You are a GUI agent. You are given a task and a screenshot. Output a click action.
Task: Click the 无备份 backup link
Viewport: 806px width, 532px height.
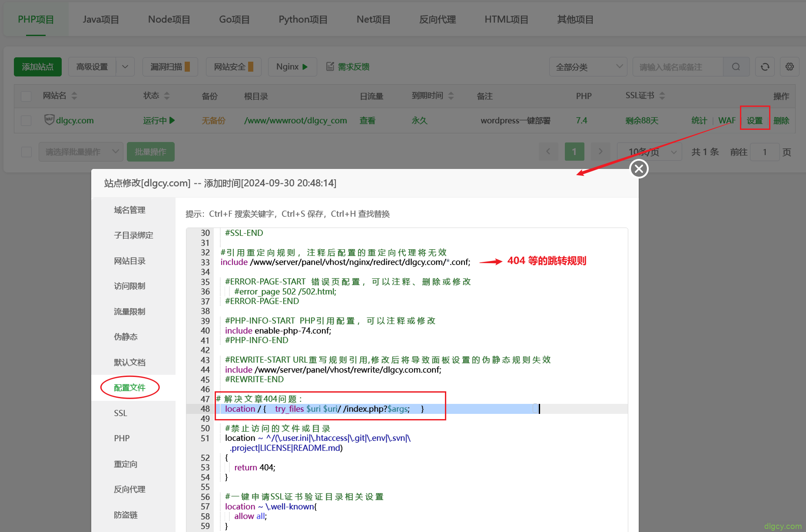point(213,120)
